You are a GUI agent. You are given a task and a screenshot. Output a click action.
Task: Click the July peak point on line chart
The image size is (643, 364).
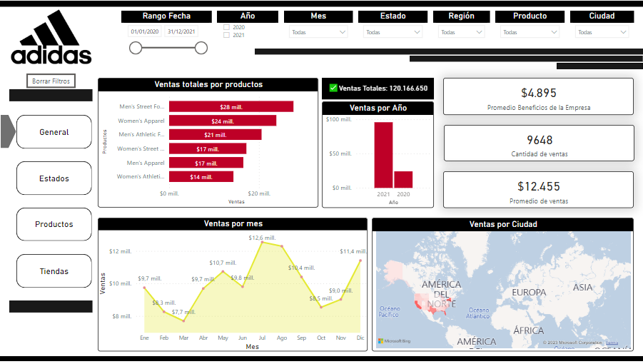[263, 243]
